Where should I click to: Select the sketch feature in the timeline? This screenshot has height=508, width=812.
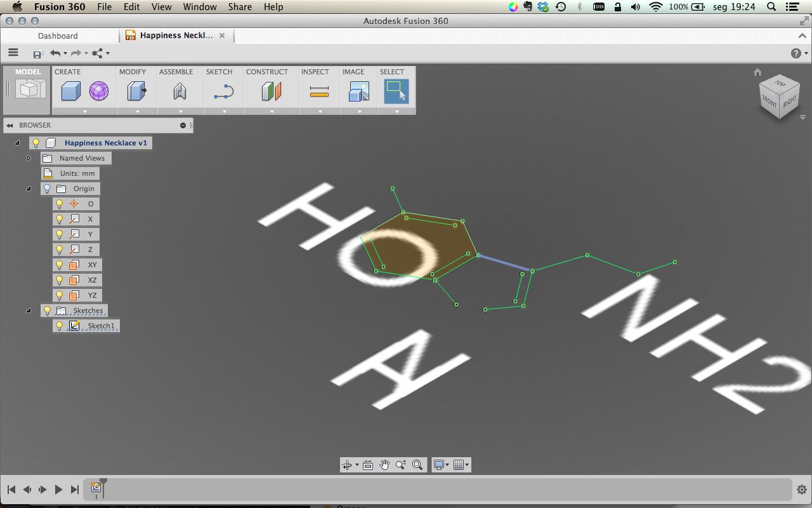[96, 487]
